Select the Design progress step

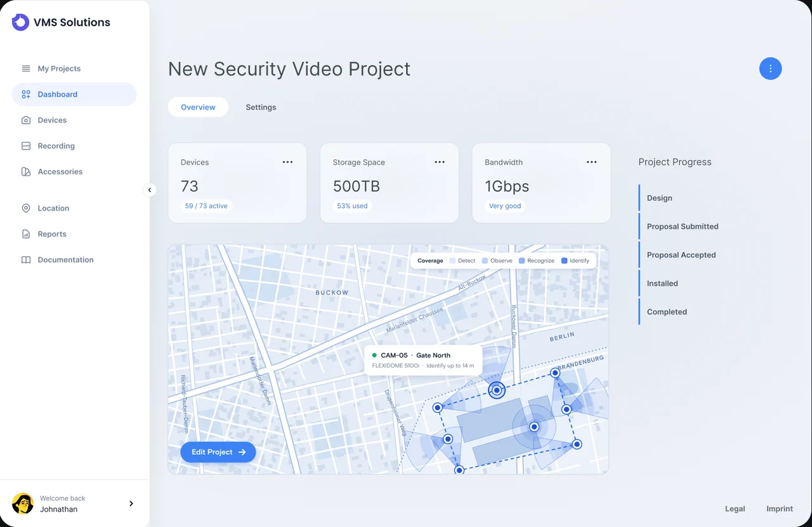point(660,198)
